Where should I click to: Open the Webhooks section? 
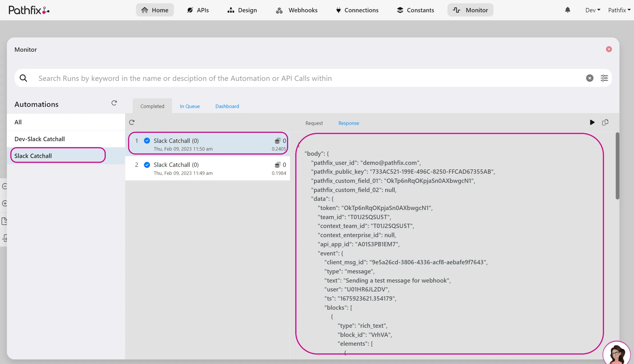point(297,10)
